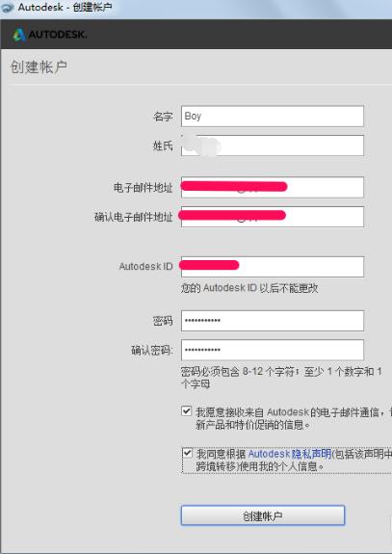Click the Autodesk ID input field

point(273,267)
